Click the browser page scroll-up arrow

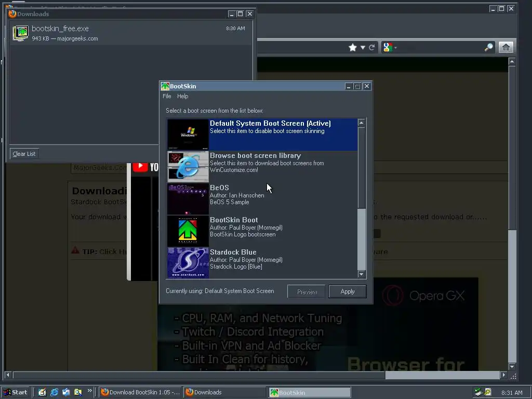coord(512,62)
